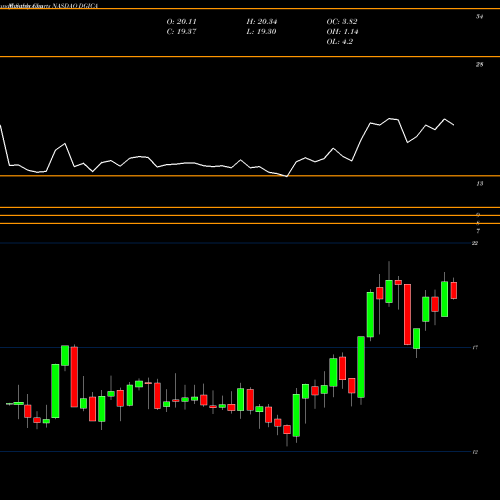The height and width of the screenshot is (500, 500).
Task: Click the OL: 4.2 reading
Action: tap(340, 42)
